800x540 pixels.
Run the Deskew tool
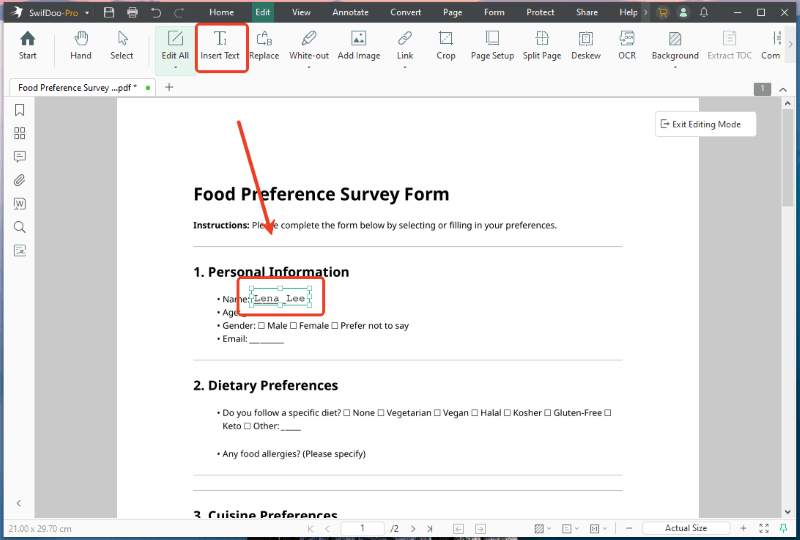tap(586, 45)
